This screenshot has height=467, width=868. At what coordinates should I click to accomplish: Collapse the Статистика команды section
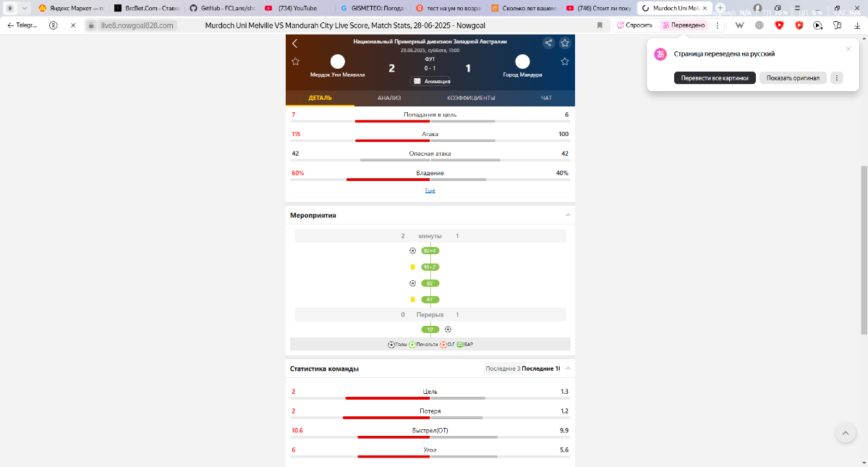pos(568,369)
